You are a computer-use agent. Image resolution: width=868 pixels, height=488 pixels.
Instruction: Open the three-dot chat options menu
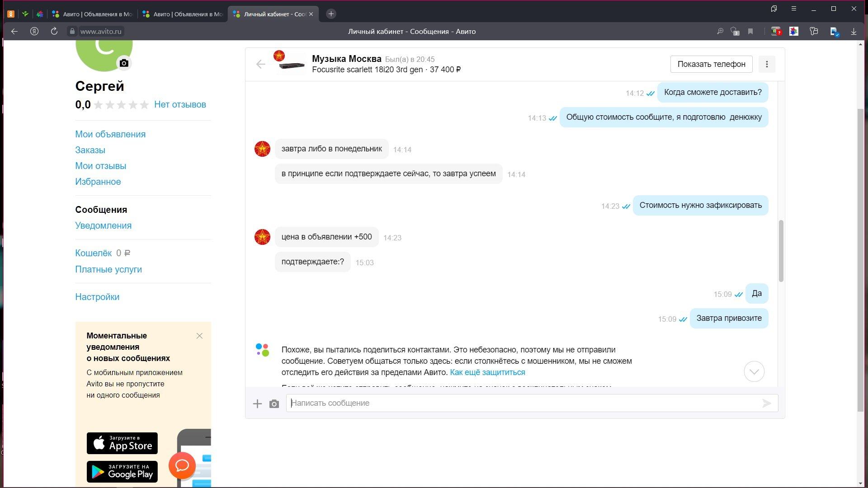click(x=767, y=64)
